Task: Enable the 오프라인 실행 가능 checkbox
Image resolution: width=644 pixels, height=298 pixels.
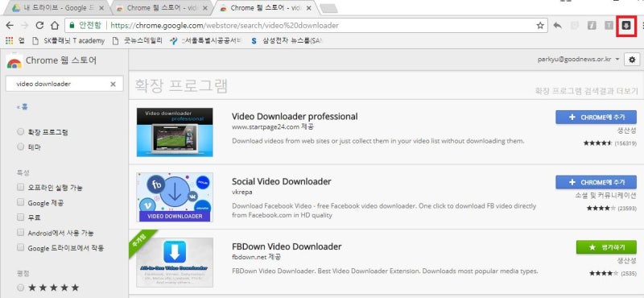Action: click(x=21, y=187)
